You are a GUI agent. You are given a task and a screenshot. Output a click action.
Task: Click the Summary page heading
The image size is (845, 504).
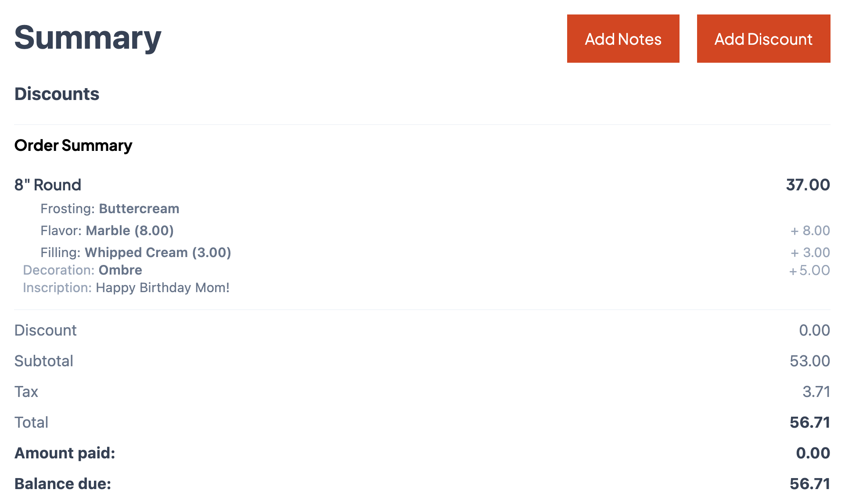88,38
